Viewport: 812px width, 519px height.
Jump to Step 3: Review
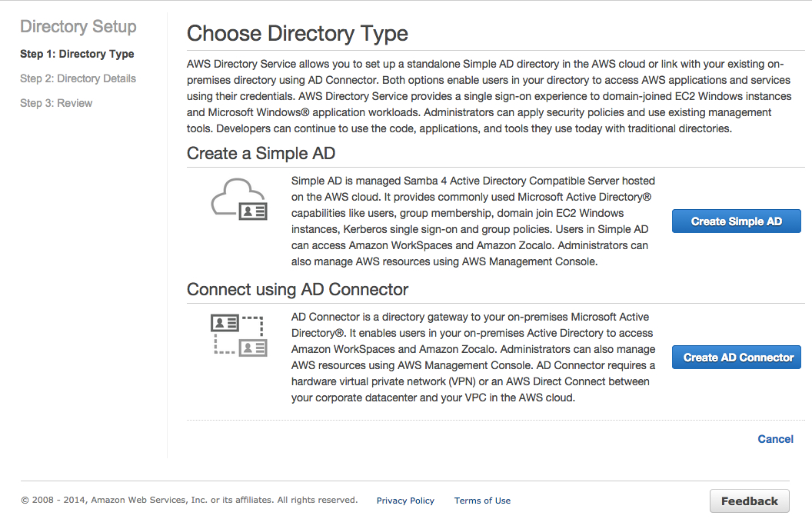click(x=56, y=102)
